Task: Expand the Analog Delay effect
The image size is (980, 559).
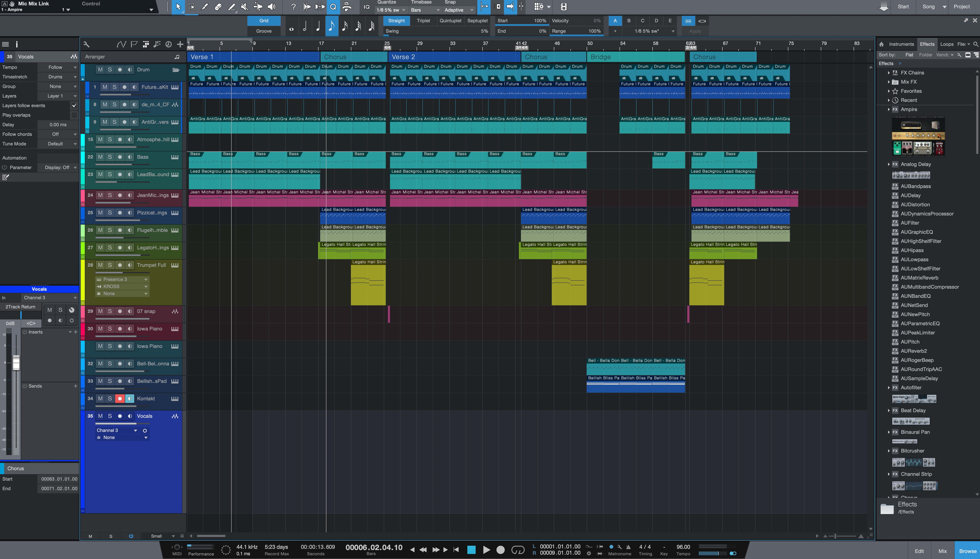Action: (889, 164)
